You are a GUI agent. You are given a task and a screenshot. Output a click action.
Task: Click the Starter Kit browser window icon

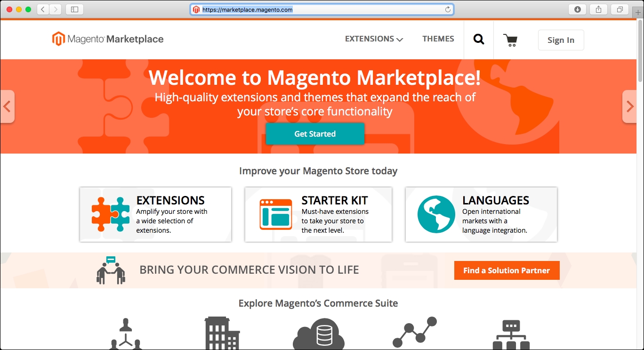tap(276, 214)
